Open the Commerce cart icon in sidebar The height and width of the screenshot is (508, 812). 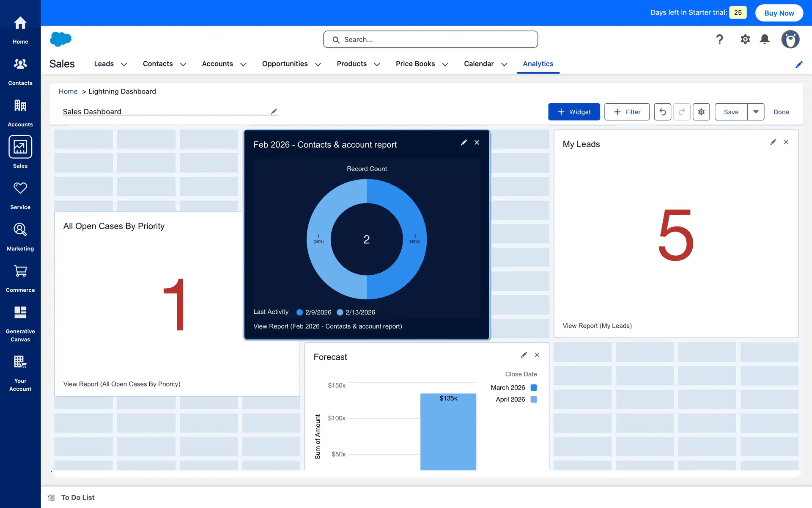tap(20, 278)
